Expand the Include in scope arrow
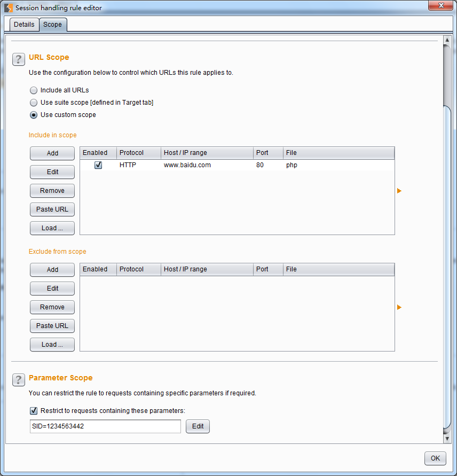 click(x=399, y=191)
